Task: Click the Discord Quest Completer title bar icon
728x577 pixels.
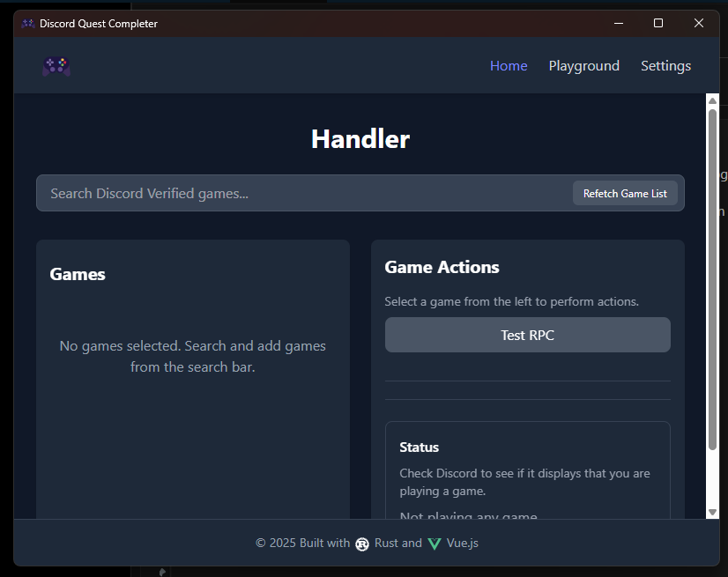Action: [x=28, y=23]
